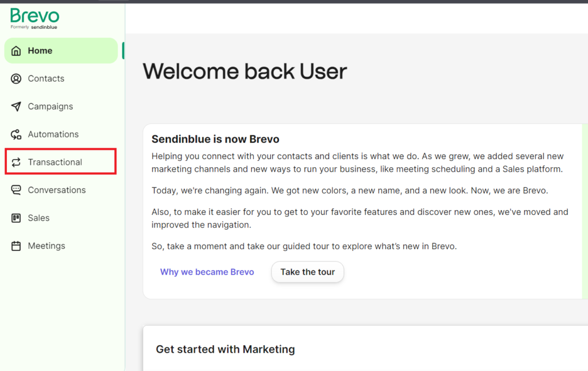Click the Meetings calendar icon
Viewport: 588px width, 371px height.
click(16, 246)
